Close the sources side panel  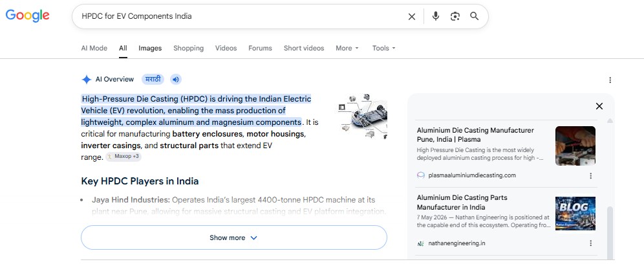599,106
